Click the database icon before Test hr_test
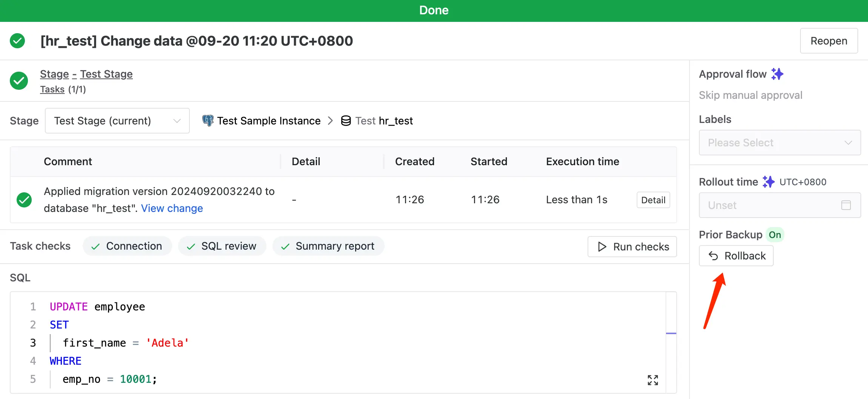868x399 pixels. [346, 121]
